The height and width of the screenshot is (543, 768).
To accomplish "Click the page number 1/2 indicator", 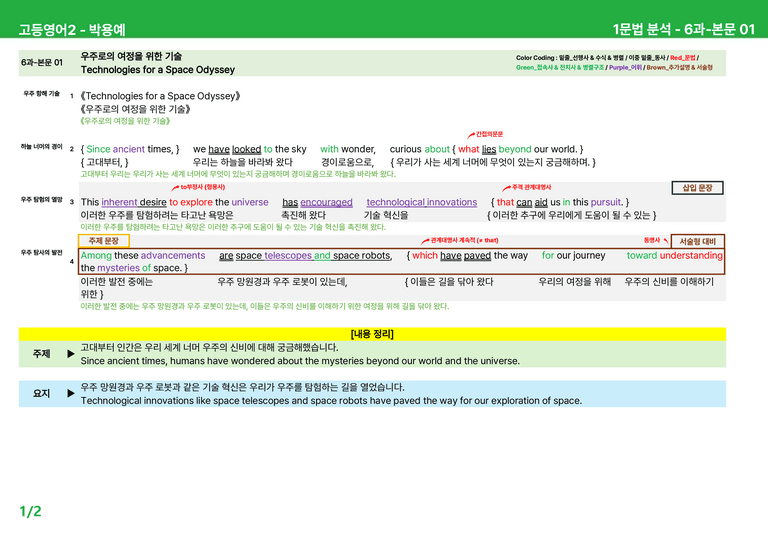I will click(30, 512).
